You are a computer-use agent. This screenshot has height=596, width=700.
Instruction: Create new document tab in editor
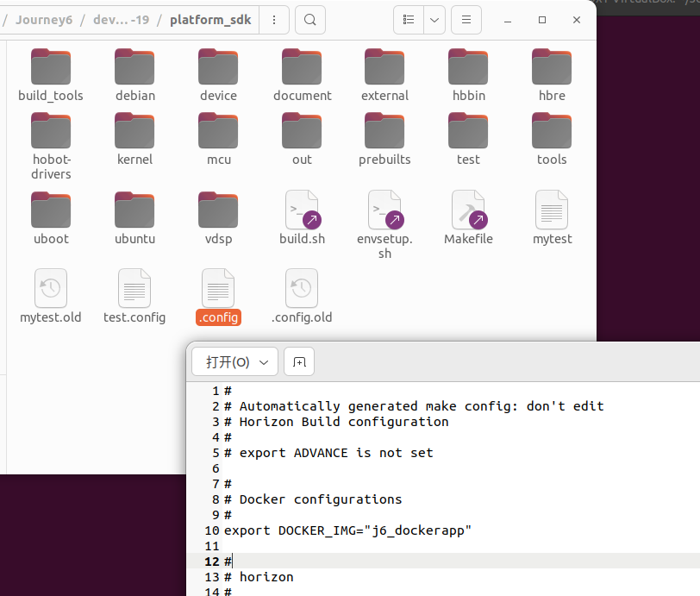pos(299,362)
